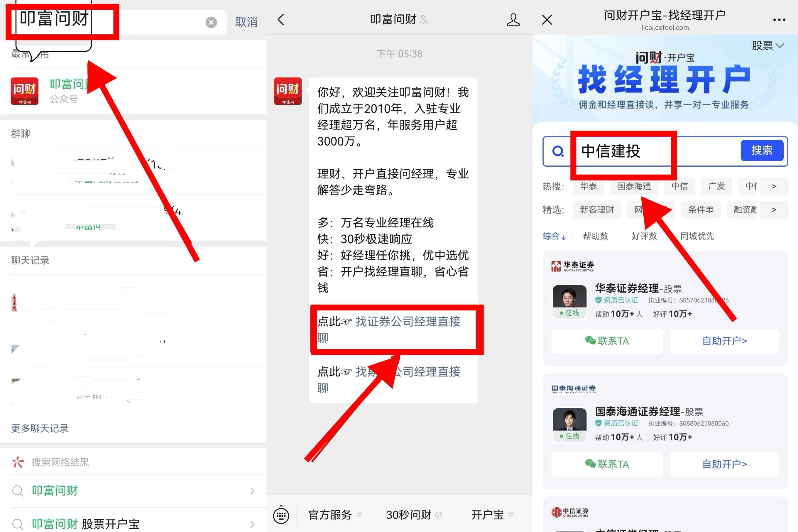The height and width of the screenshot is (532, 798).
Task: Tap the 中信证券 logo
Action: pyautogui.click(x=570, y=512)
